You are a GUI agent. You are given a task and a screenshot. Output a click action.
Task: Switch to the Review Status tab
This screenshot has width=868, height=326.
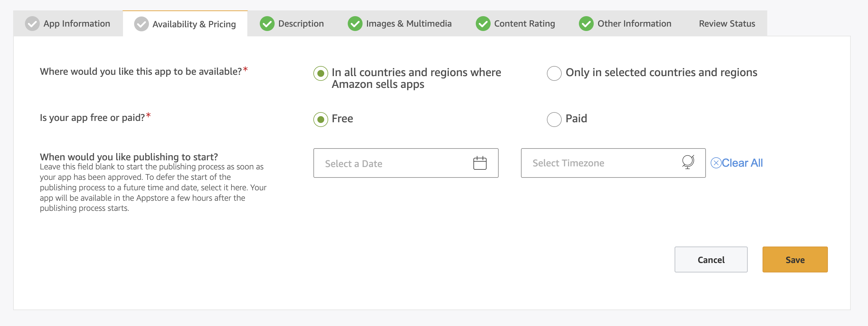727,24
